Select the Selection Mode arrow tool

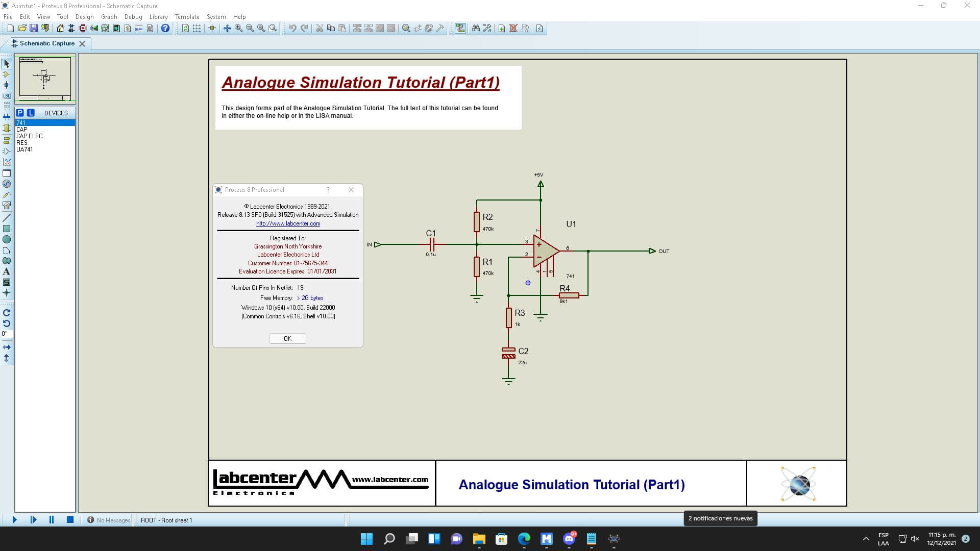7,64
